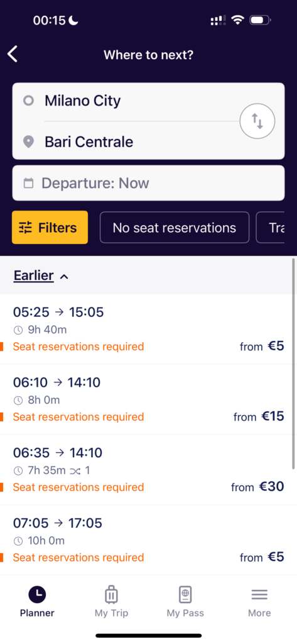Select the 05:25 → 15:05 journey
The width and height of the screenshot is (297, 644).
pyautogui.click(x=148, y=329)
